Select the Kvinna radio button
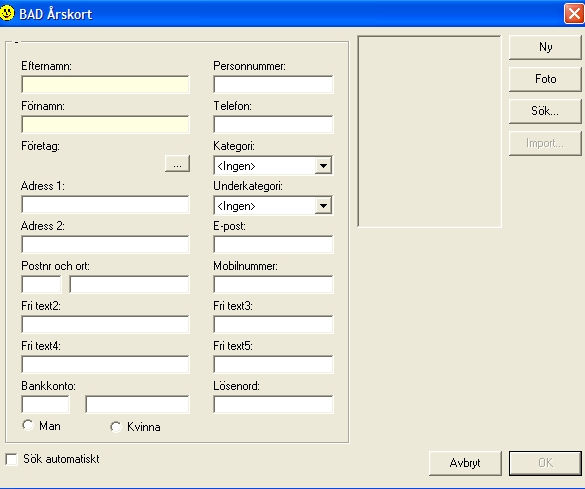 coord(116,426)
